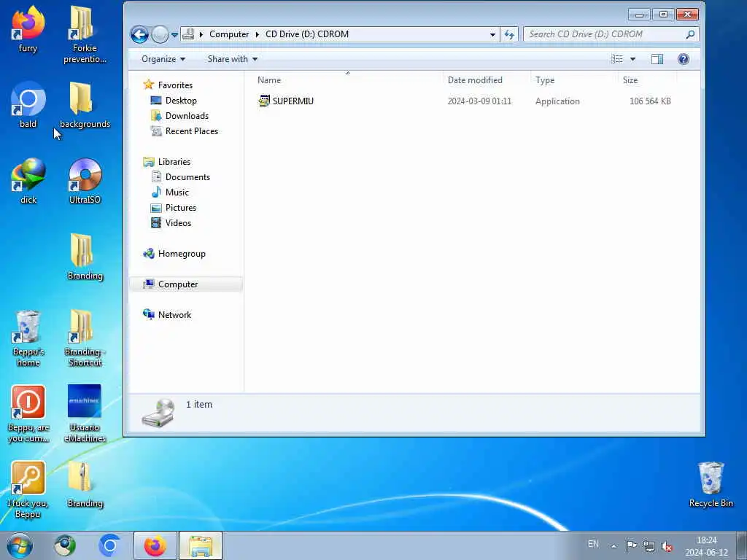Select the Recycle Bin on desktop
Image resolution: width=747 pixels, height=560 pixels.
[711, 484]
